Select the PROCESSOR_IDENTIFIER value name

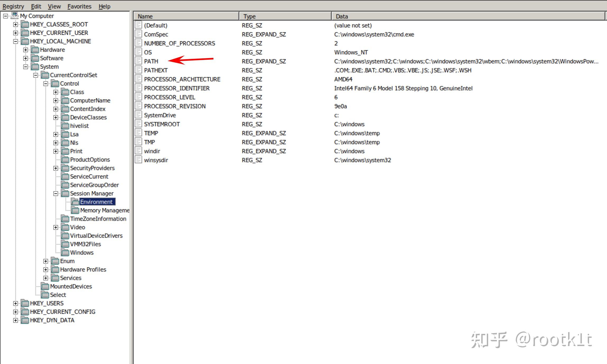click(x=177, y=88)
